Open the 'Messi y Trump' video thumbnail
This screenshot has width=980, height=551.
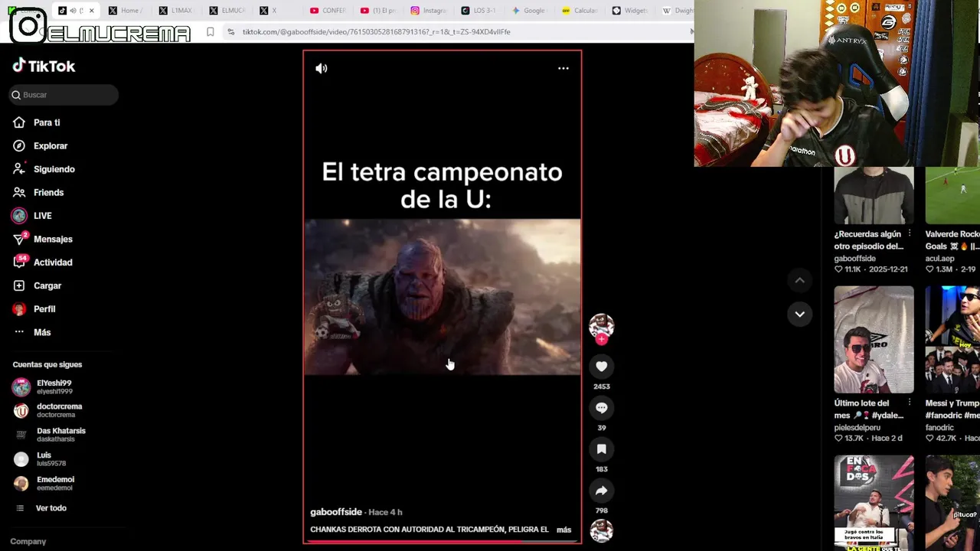pos(952,340)
